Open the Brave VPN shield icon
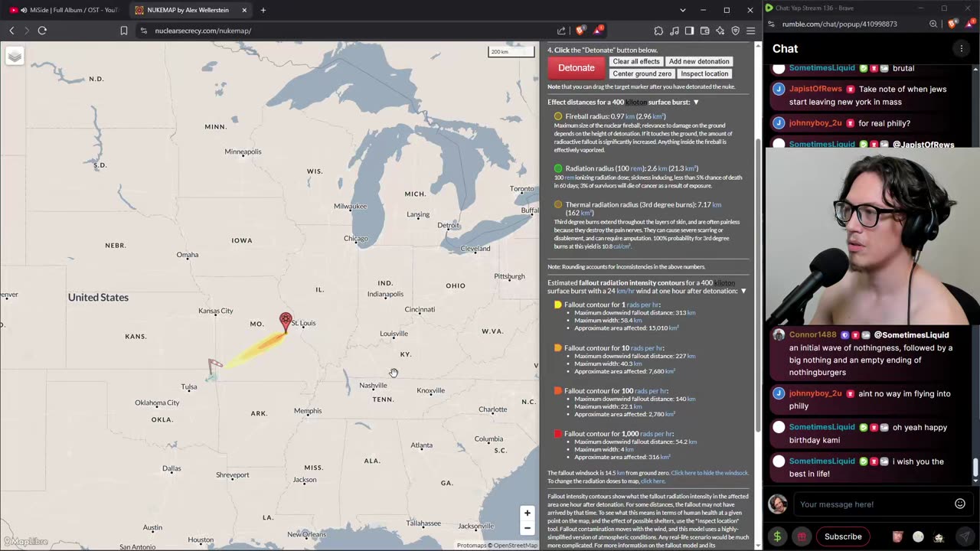 [735, 31]
